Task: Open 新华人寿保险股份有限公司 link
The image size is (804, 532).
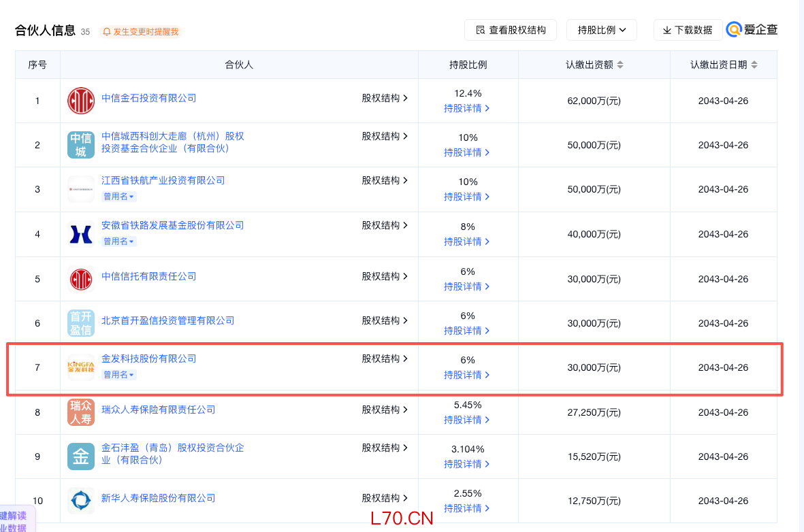Action: (159, 498)
